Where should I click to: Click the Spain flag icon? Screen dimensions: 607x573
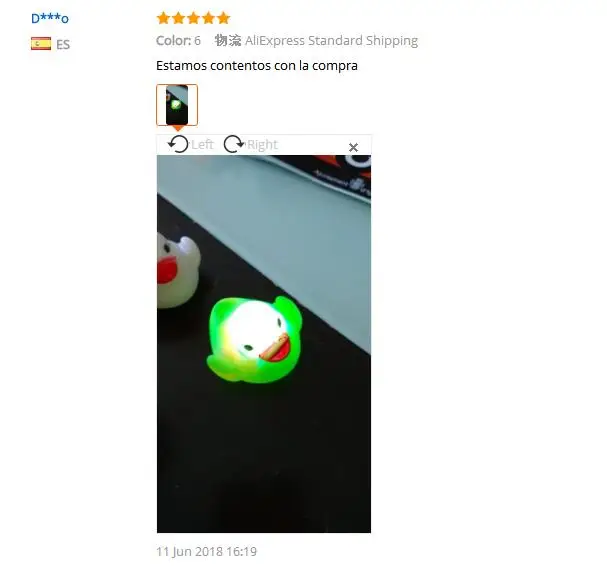coord(41,44)
